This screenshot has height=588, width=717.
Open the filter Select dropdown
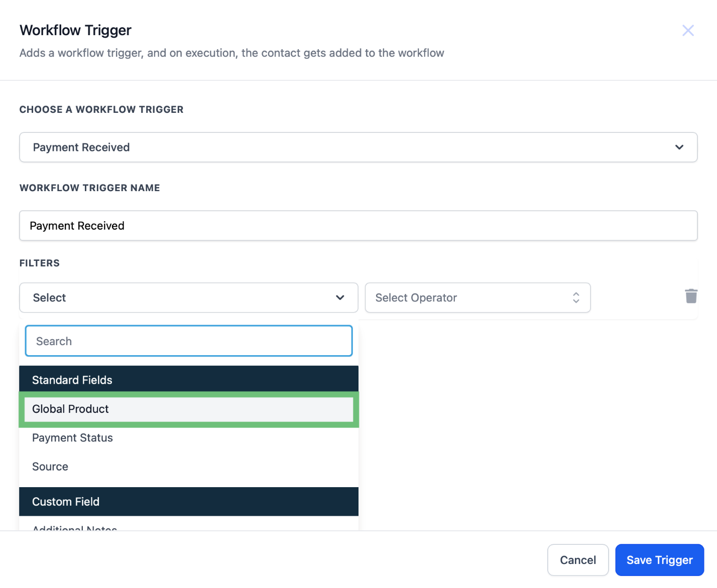189,298
